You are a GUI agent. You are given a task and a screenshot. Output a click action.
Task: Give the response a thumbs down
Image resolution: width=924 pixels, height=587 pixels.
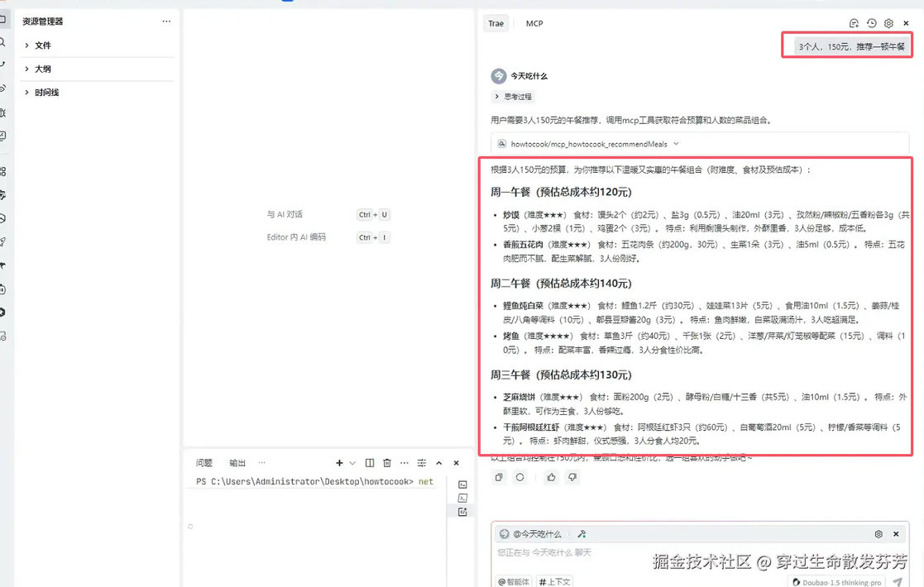pos(572,477)
